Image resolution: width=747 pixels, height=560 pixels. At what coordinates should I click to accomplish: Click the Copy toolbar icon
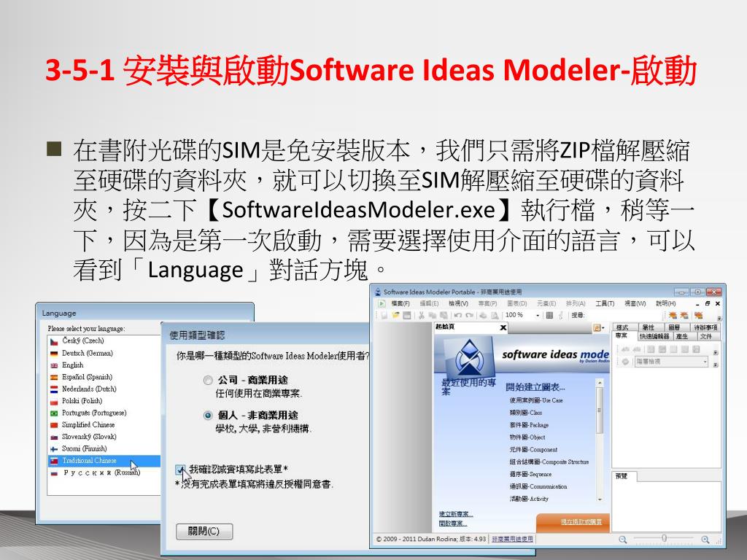click(x=433, y=315)
